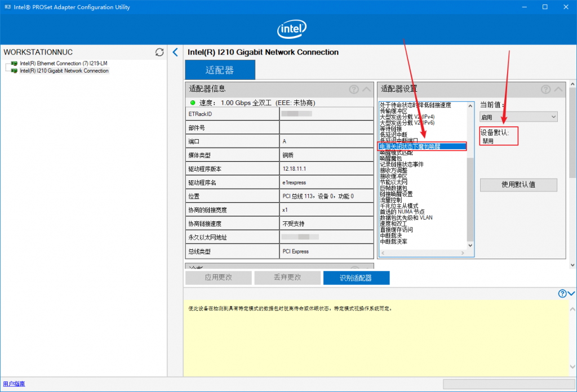
Task: Click the 使用默认值 button
Action: [x=518, y=185]
